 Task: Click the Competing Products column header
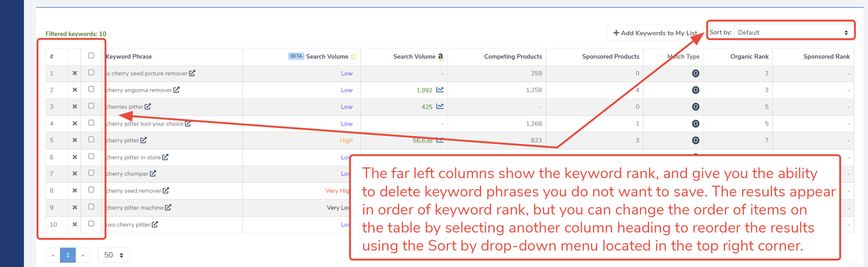point(513,56)
